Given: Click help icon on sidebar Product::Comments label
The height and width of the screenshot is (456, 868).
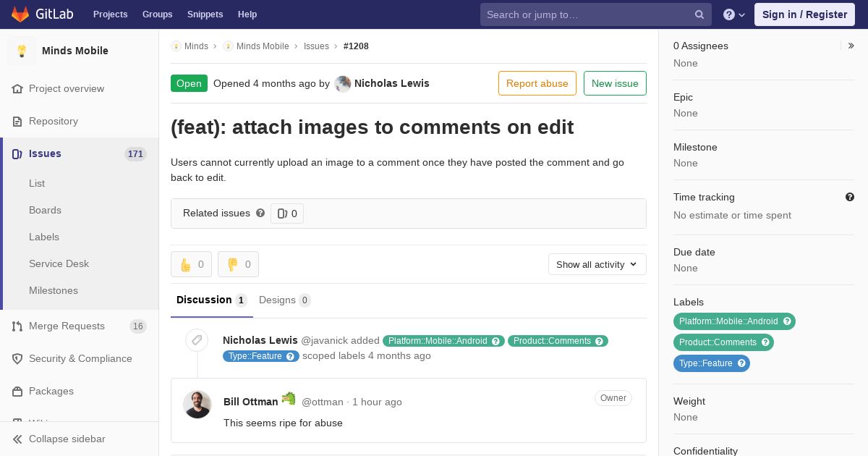Looking at the screenshot, I should [765, 342].
